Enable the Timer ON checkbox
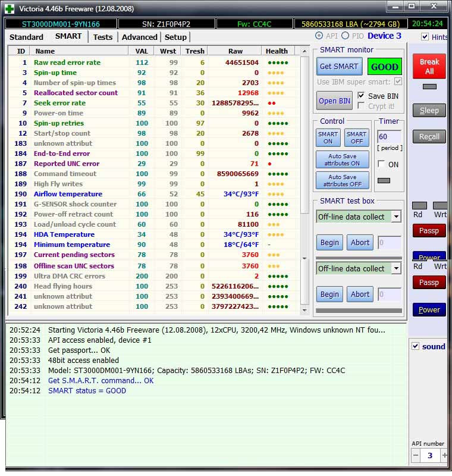This screenshot has height=476, width=452. click(x=381, y=164)
